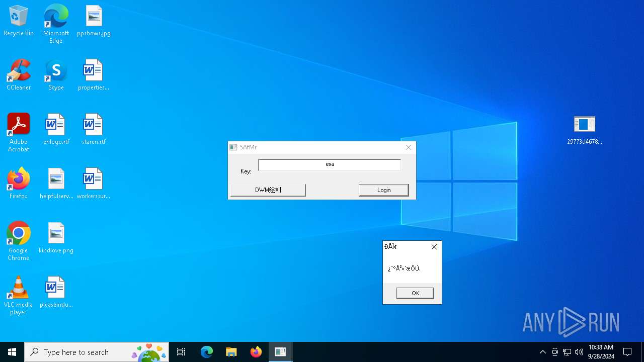Open Task View on the taskbar
644x362 pixels.
point(181,352)
